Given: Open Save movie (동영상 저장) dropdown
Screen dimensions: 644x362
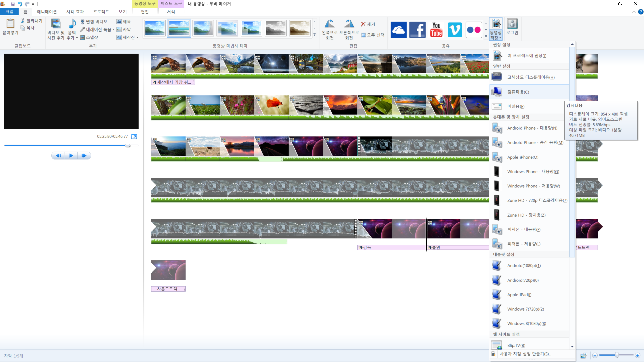Looking at the screenshot, I should 496,29.
